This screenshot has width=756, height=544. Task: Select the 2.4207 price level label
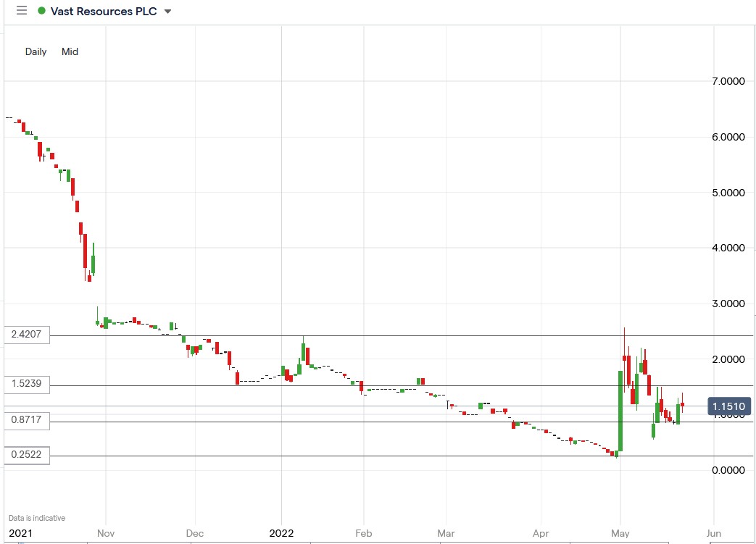pos(26,335)
